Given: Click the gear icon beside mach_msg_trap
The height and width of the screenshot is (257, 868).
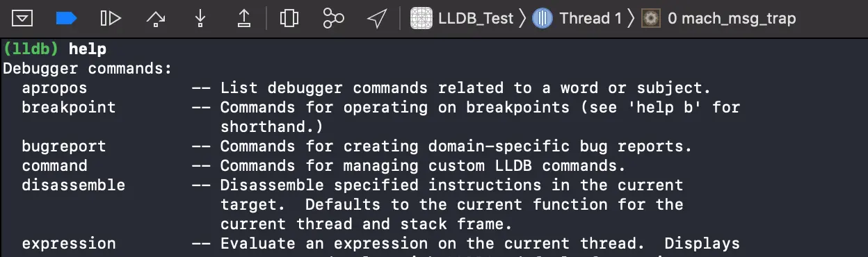Looking at the screenshot, I should pyautogui.click(x=651, y=19).
